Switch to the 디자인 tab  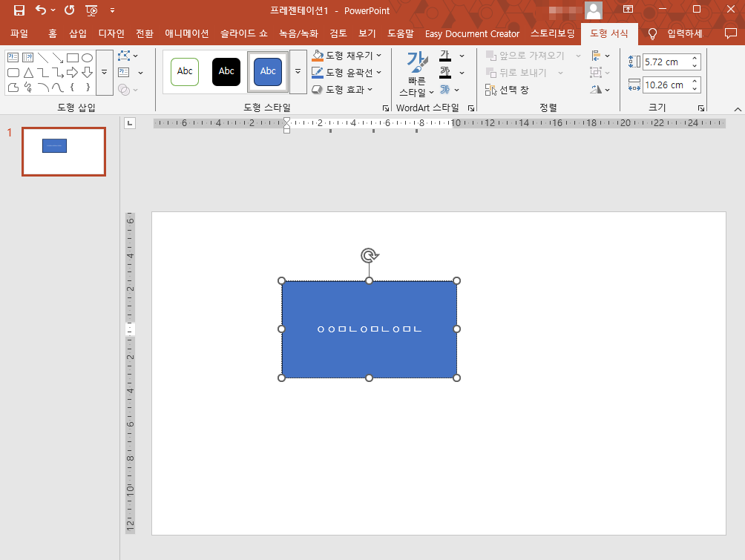pyautogui.click(x=111, y=33)
